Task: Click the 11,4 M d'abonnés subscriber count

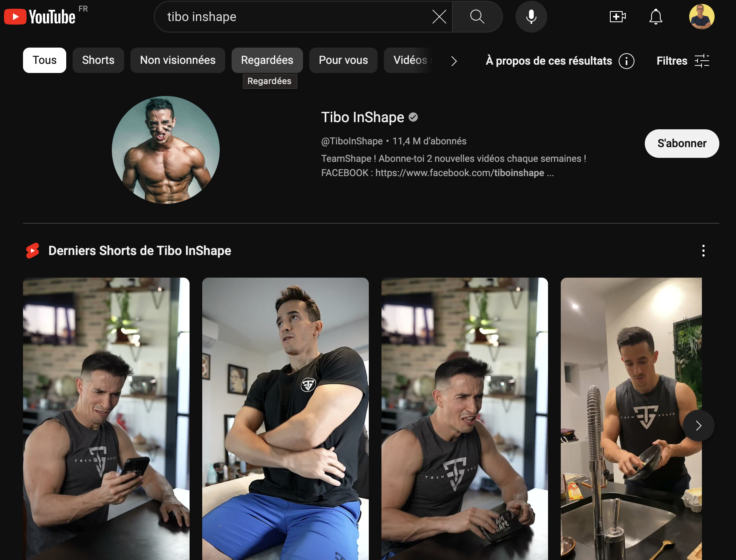Action: (429, 141)
